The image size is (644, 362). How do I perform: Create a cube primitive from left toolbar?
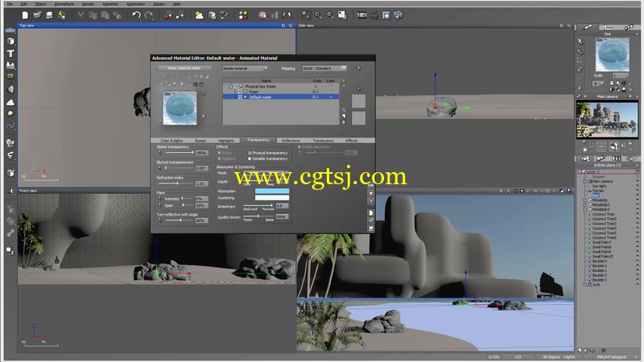coord(10,42)
